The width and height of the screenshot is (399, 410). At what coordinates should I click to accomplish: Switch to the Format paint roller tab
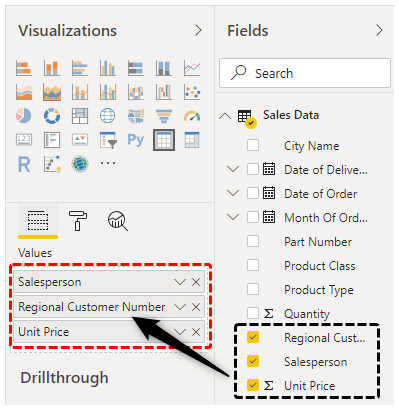pyautogui.click(x=78, y=221)
